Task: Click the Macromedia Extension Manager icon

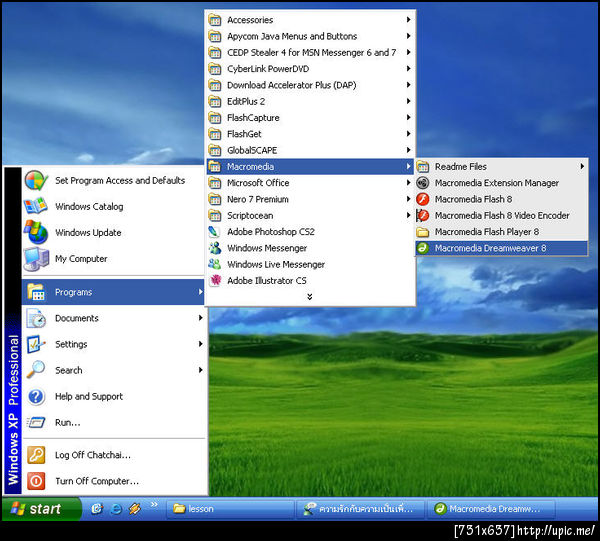Action: point(422,183)
